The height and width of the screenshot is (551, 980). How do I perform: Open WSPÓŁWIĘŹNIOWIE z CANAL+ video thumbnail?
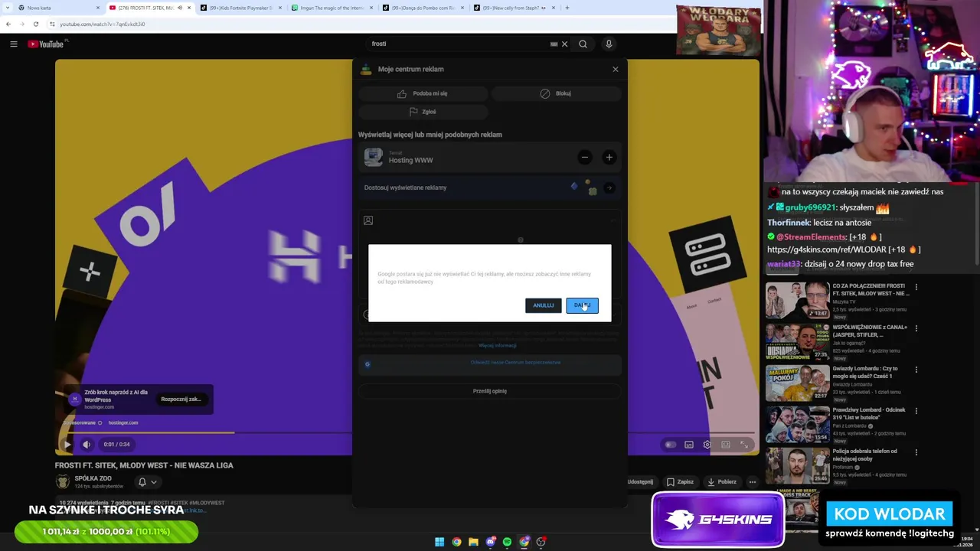(797, 342)
